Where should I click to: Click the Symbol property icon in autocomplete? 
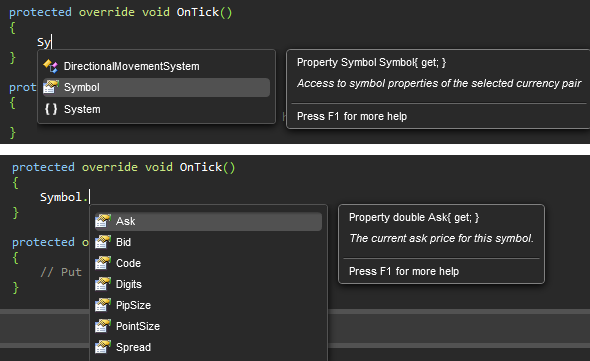[50, 87]
